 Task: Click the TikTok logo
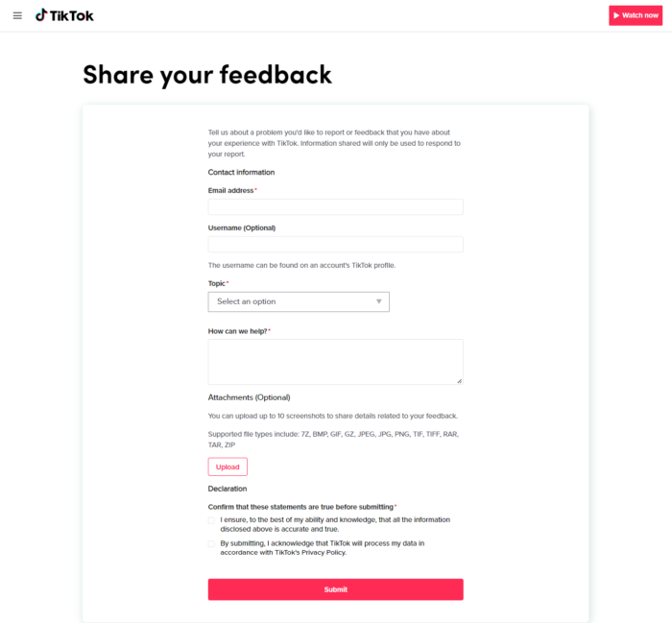(x=65, y=15)
